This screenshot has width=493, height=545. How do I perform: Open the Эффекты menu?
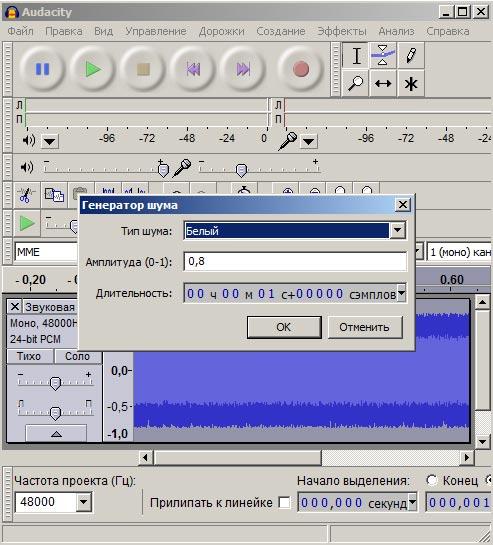tap(342, 31)
